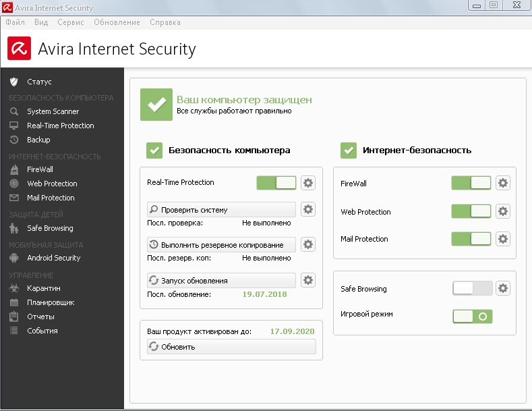Open System Scanner magnifier icon in sidebar

(x=13, y=111)
